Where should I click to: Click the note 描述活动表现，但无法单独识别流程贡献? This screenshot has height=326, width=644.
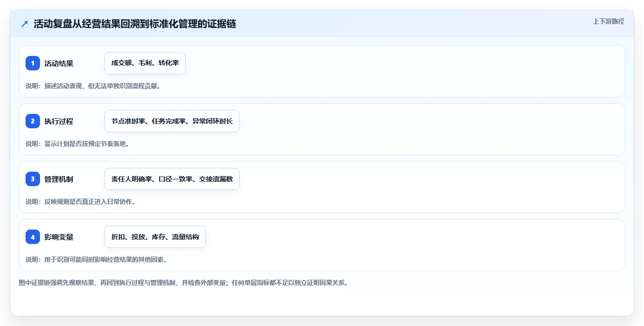click(x=93, y=86)
